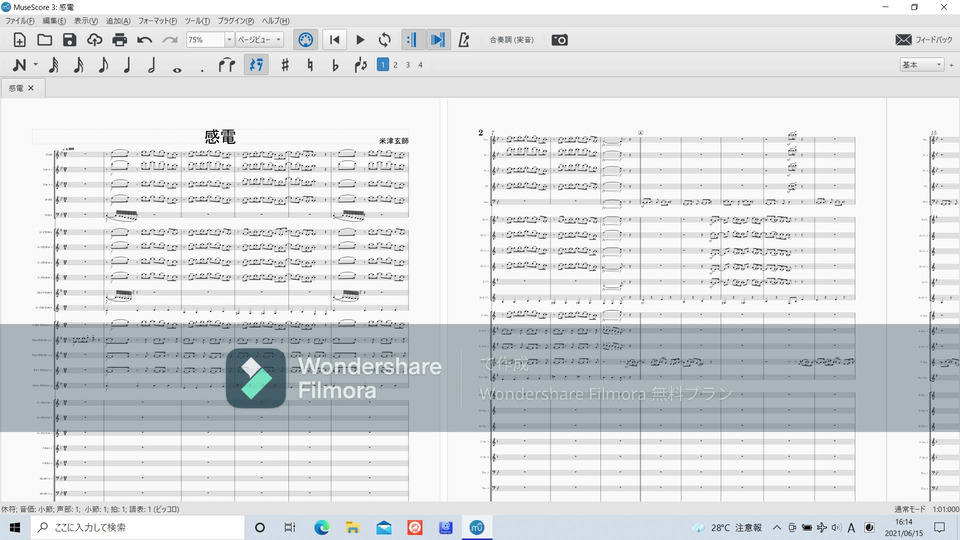This screenshot has height=540, width=960.
Task: Apply the flat accidental
Action: click(x=335, y=65)
